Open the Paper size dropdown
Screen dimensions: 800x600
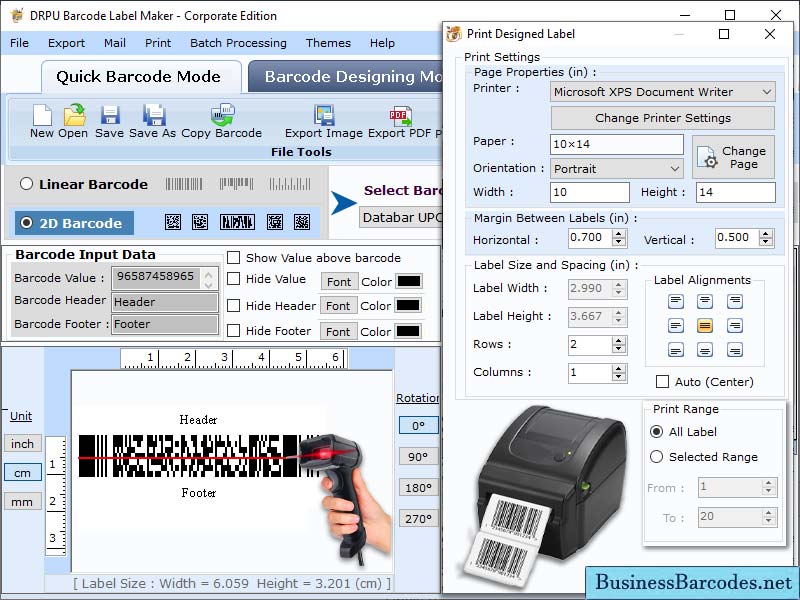pos(616,143)
